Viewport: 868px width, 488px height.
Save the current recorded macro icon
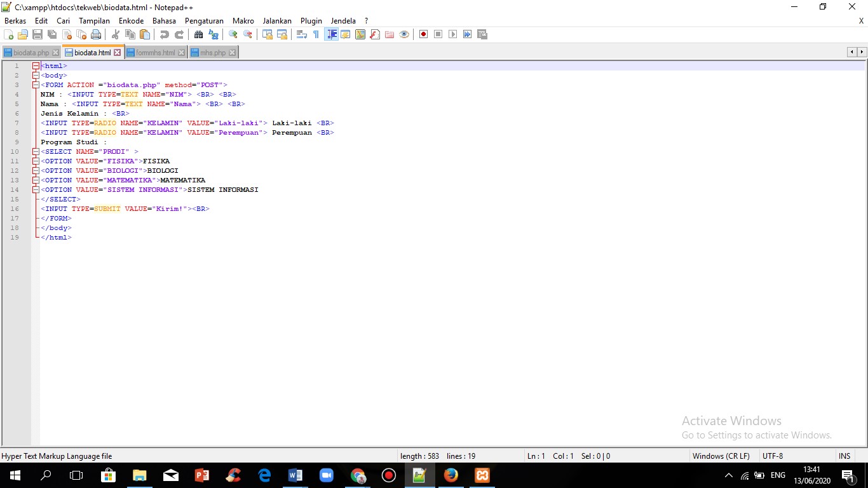pyautogui.click(x=482, y=34)
